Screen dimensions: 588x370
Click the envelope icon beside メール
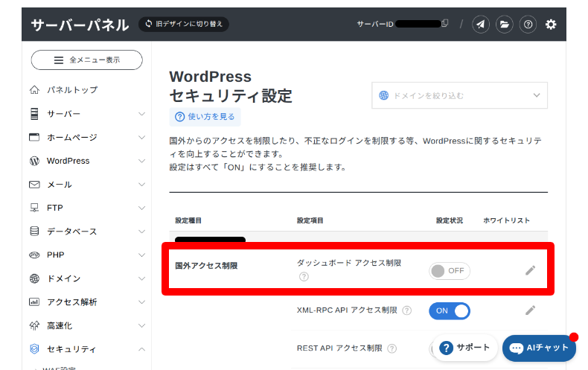[x=34, y=185]
